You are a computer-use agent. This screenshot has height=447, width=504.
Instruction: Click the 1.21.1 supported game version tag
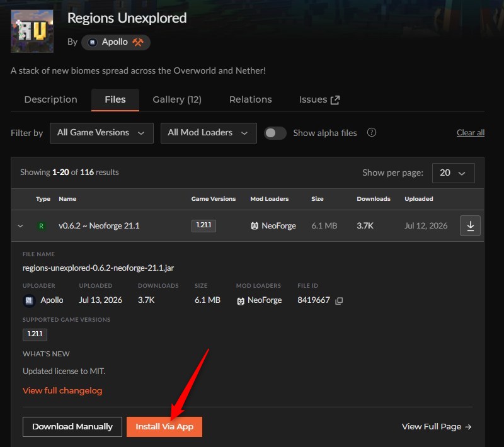35,334
